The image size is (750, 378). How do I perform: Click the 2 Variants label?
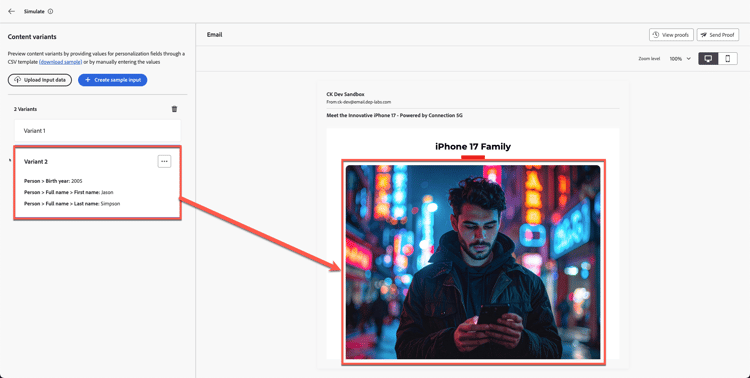(25, 109)
